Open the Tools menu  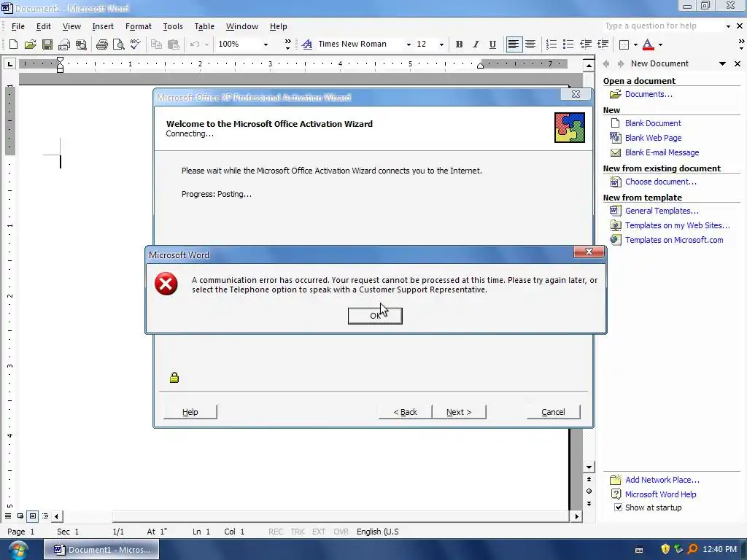(x=172, y=26)
